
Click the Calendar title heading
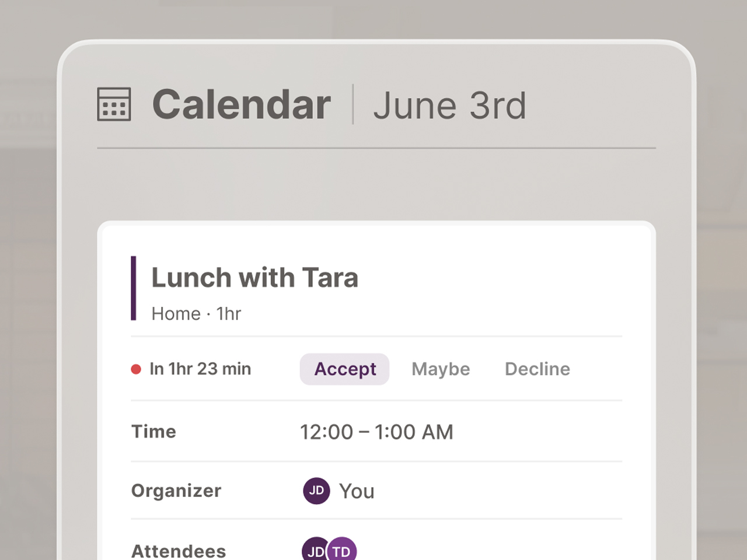(241, 105)
